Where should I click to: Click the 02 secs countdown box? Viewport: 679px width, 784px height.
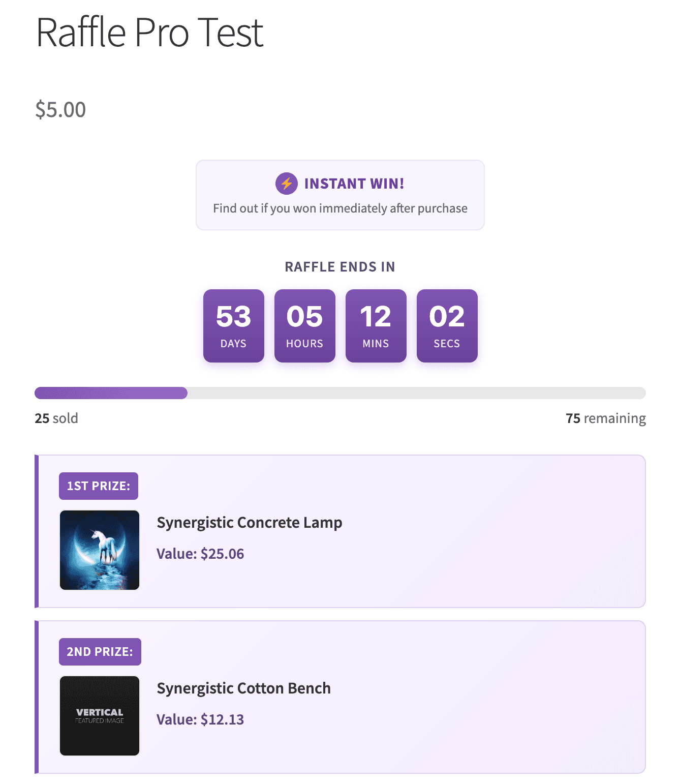447,326
